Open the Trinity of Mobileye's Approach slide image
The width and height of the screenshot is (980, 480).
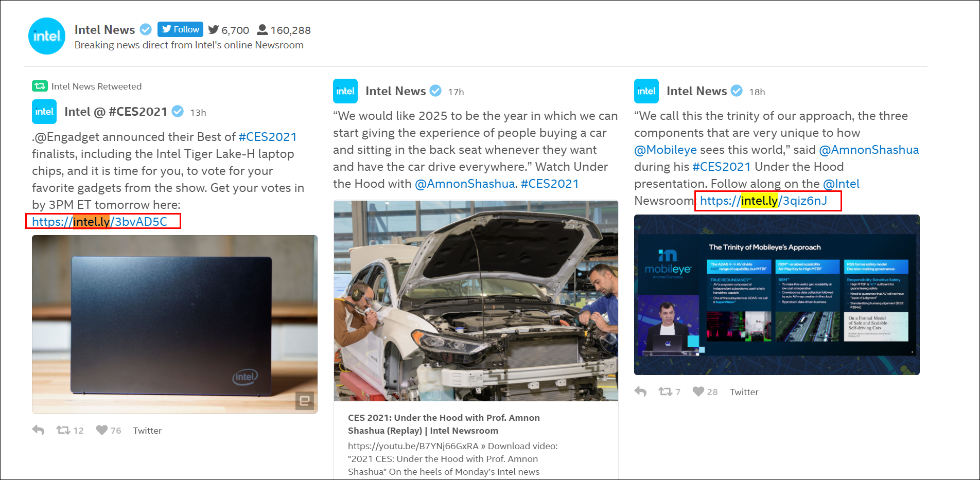coord(777,295)
